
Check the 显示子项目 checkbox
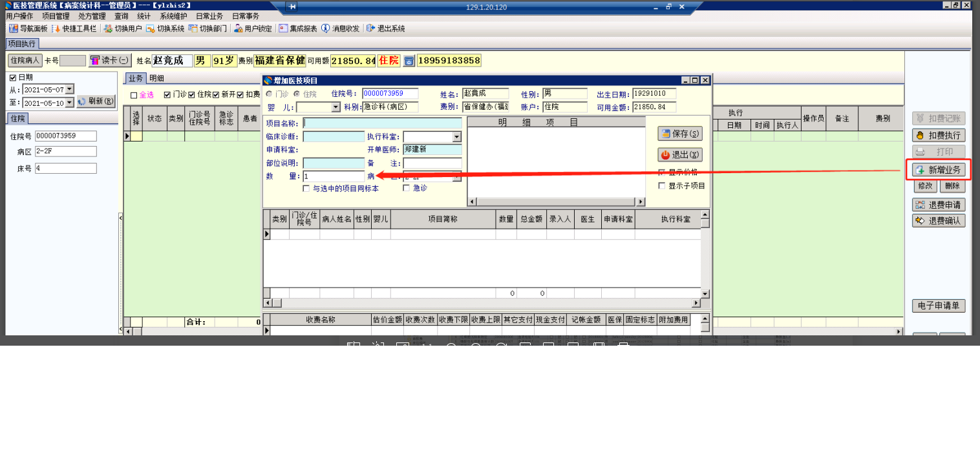click(x=661, y=186)
